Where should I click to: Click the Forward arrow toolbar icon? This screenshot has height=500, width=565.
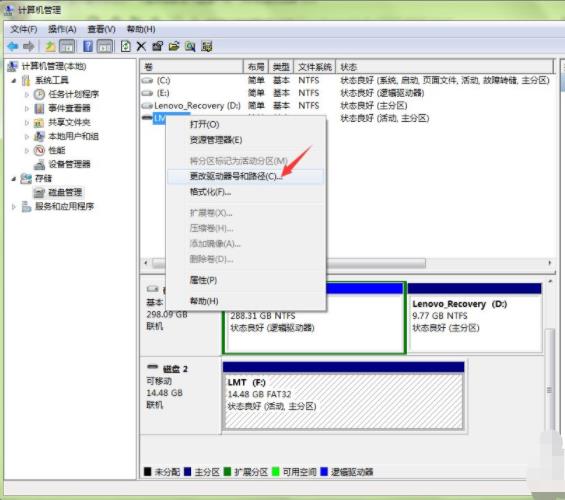pyautogui.click(x=28, y=46)
